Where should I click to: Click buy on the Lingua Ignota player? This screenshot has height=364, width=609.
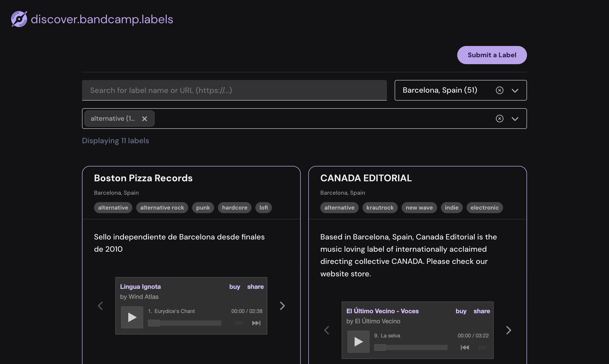(234, 286)
